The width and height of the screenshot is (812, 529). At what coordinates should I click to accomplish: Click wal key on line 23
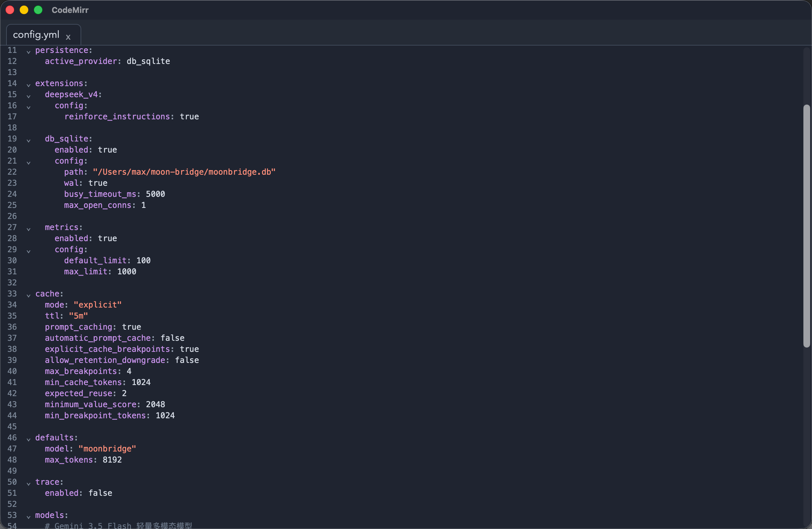(x=71, y=183)
